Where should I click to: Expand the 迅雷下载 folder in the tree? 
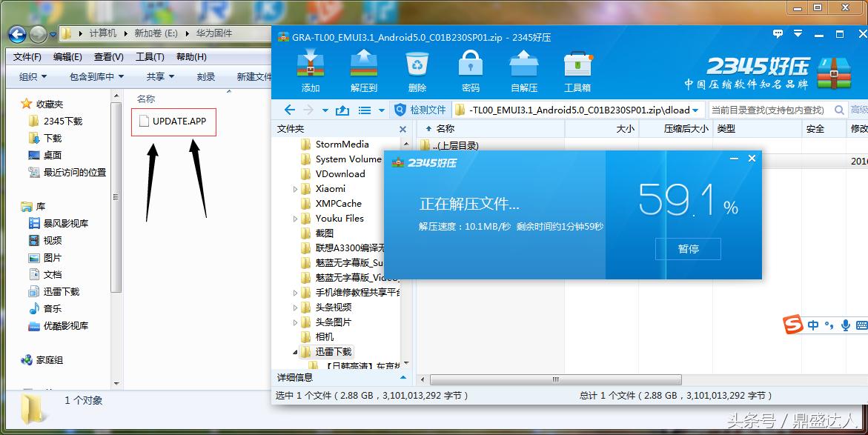(294, 351)
